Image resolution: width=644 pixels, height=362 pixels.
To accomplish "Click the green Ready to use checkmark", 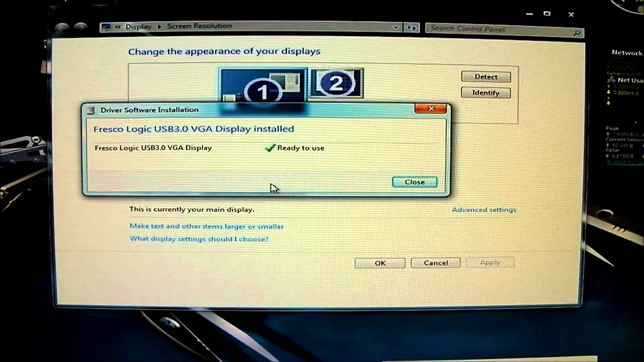I will [270, 148].
